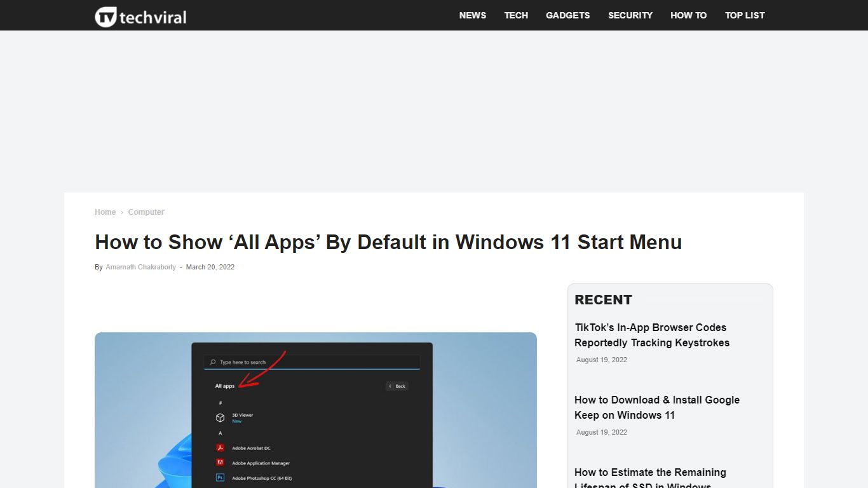This screenshot has height=488, width=868.
Task: Go to Computer breadcrumb category
Action: pyautogui.click(x=146, y=212)
